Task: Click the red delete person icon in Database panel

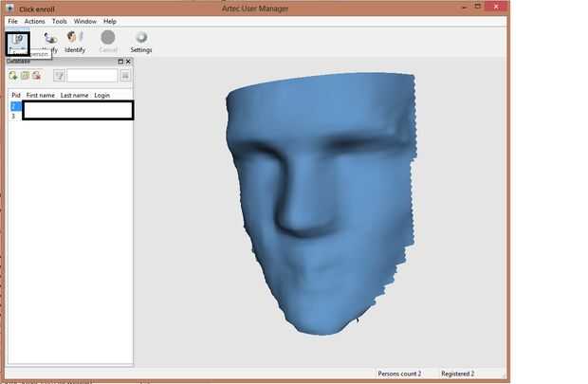Action: 36,76
